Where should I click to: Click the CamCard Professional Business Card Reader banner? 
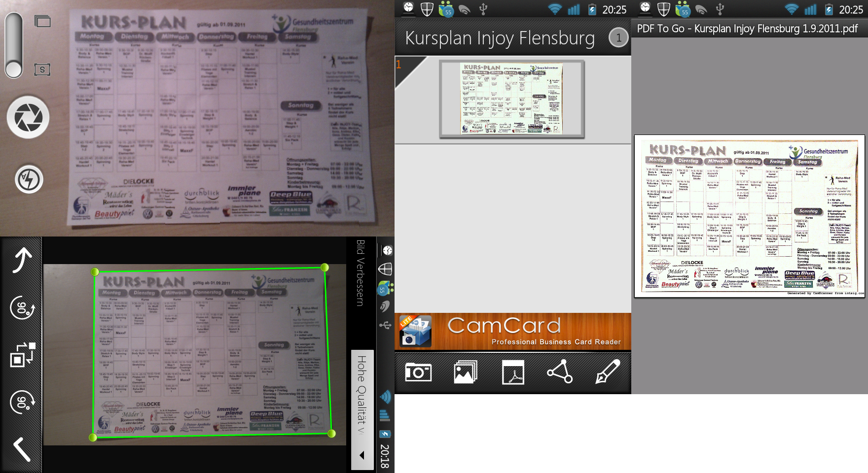513,332
